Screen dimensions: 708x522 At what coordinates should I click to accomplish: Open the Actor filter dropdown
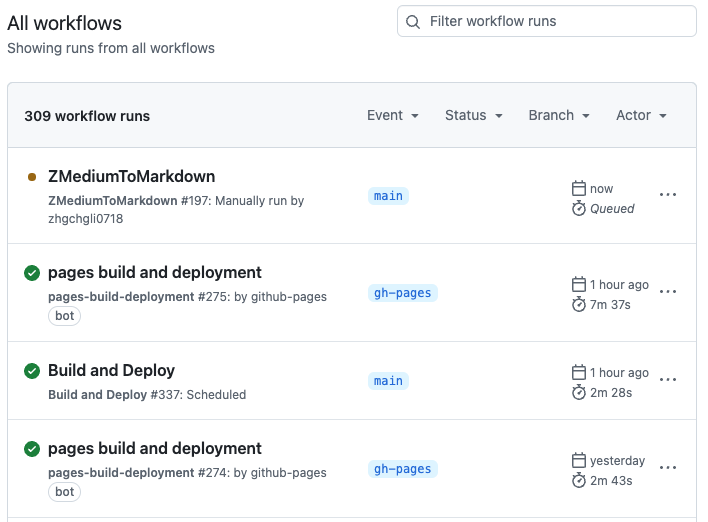coord(641,115)
